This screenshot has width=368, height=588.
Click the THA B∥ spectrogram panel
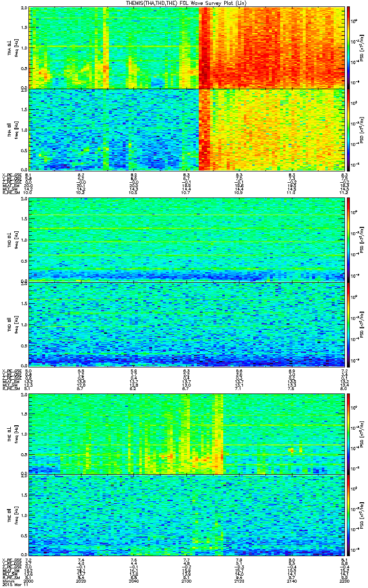click(187, 129)
